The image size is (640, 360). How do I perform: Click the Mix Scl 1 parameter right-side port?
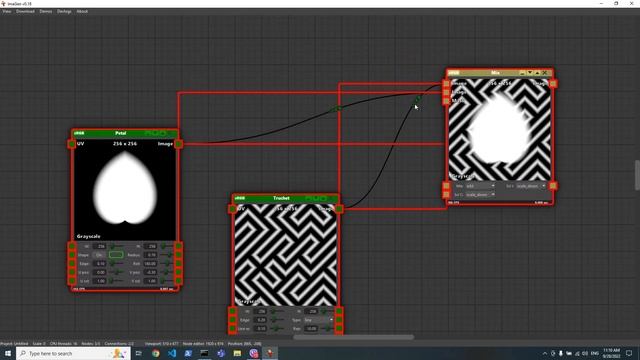pyautogui.click(x=553, y=186)
